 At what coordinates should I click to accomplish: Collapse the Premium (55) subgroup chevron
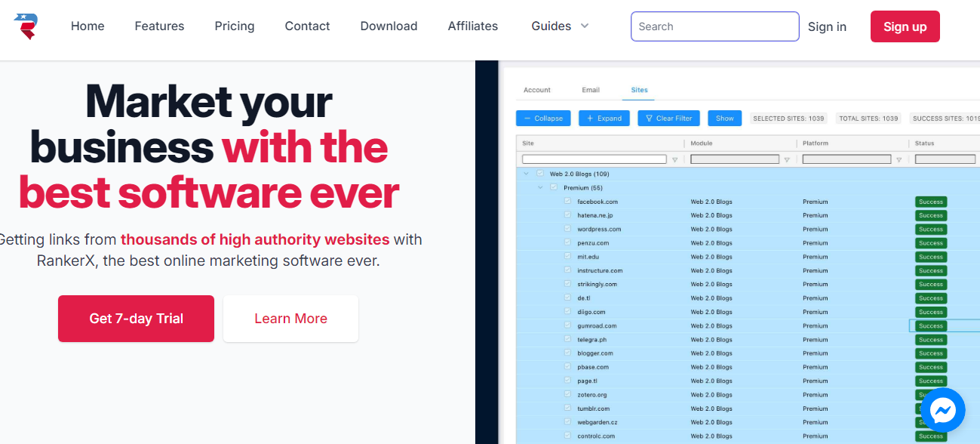coord(540,187)
